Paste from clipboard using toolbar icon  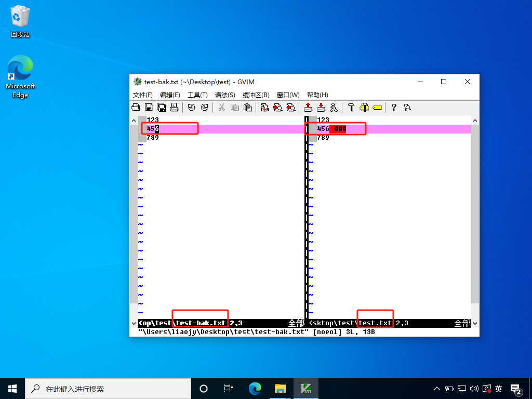(x=248, y=108)
